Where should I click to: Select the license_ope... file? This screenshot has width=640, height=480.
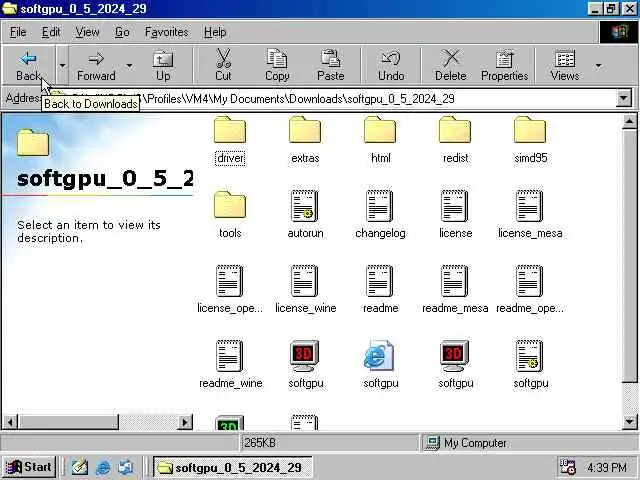click(230, 291)
